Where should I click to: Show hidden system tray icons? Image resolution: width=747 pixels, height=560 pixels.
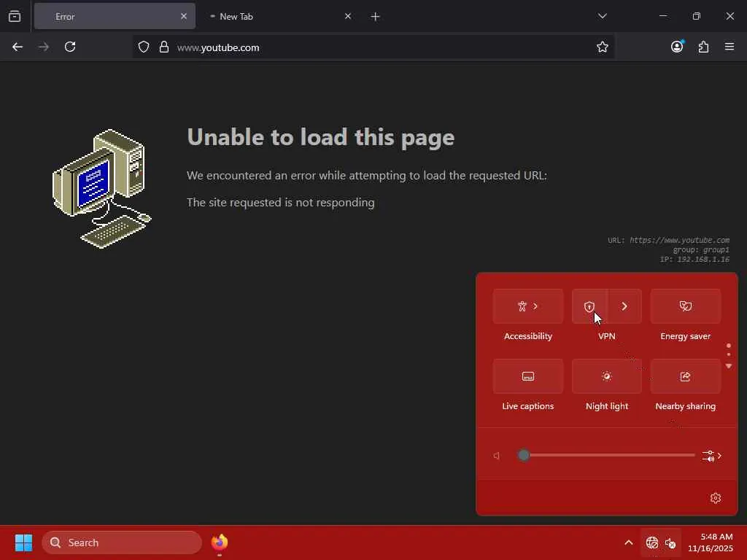629,542
